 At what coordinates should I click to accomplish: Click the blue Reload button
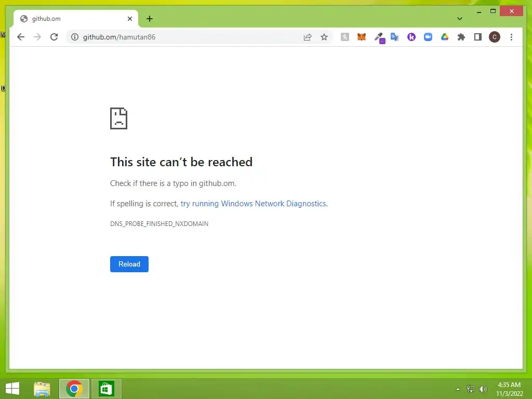[x=129, y=264]
